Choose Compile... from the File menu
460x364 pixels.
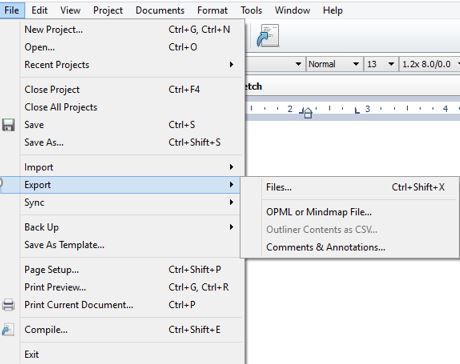pos(130,330)
